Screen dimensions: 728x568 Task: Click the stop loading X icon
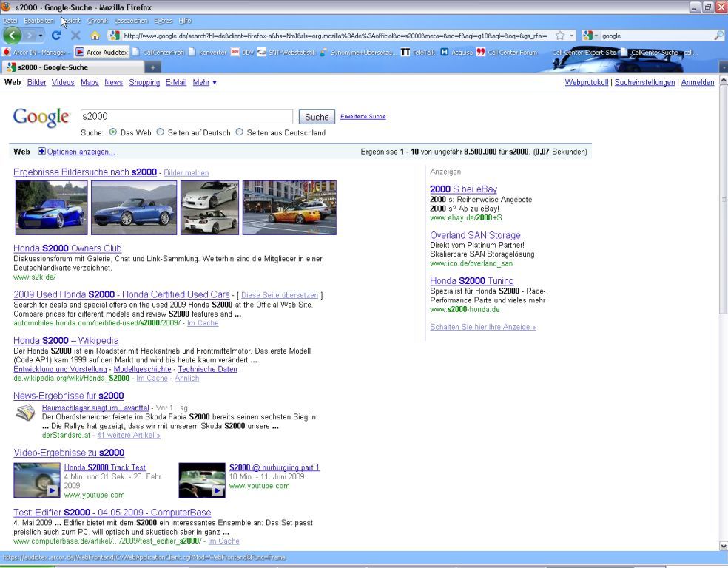coord(75,35)
